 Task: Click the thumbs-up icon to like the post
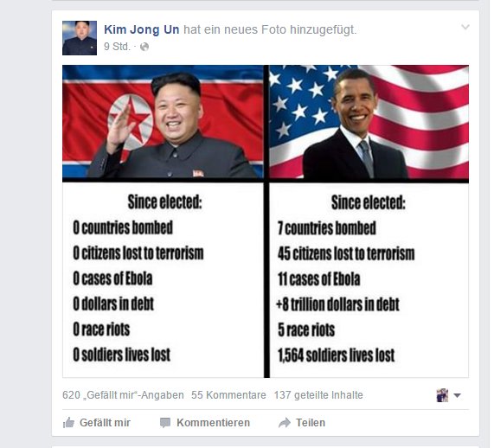click(68, 422)
